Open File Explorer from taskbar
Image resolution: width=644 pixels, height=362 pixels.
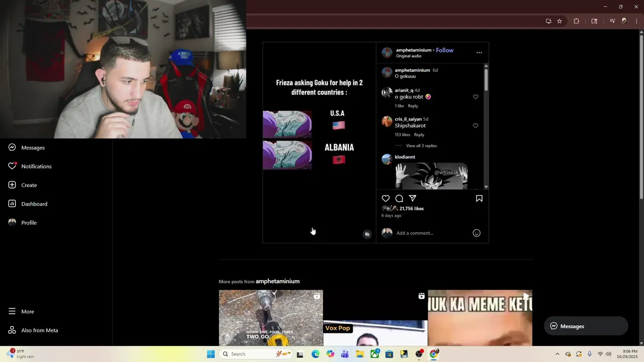point(360,354)
